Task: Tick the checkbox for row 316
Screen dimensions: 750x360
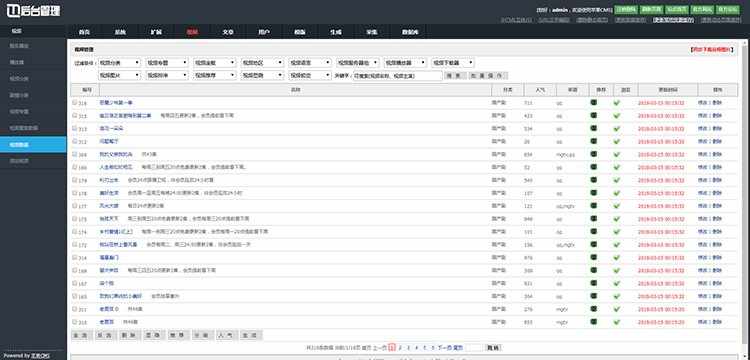Action: pos(75,102)
